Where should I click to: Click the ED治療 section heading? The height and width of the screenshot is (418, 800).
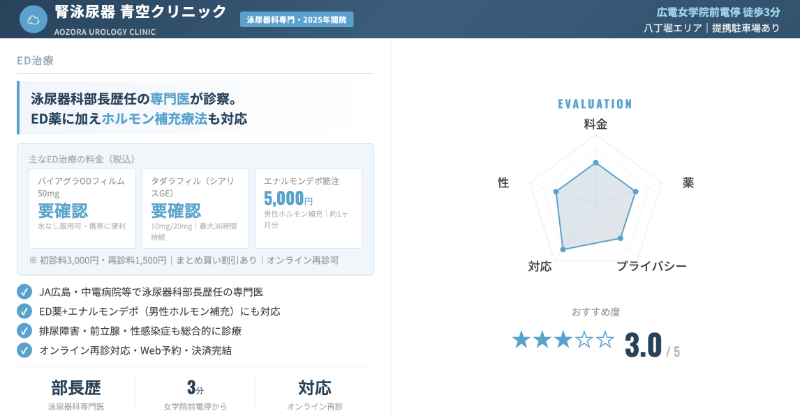coord(36,61)
